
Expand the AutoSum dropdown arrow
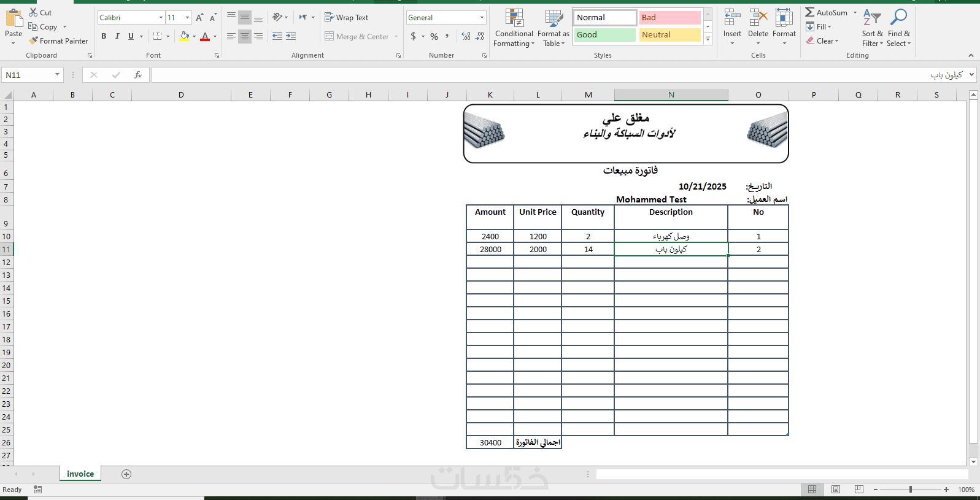coord(855,12)
